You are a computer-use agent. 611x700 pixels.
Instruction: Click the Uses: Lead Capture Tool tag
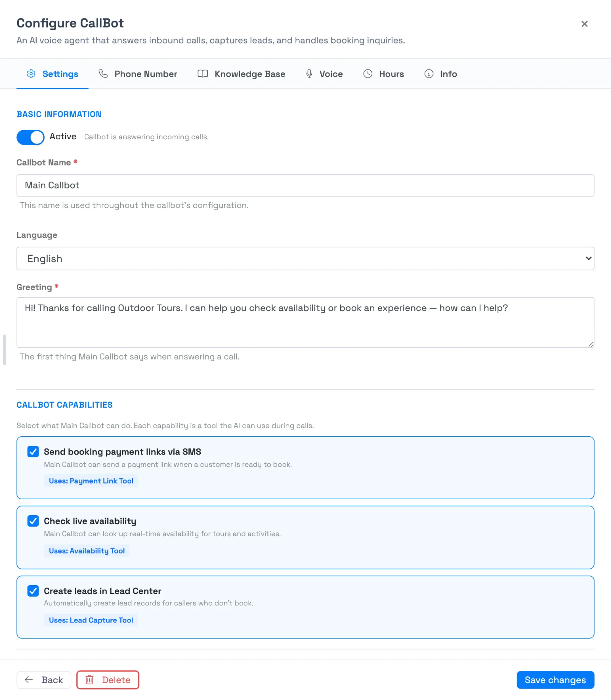tap(91, 620)
